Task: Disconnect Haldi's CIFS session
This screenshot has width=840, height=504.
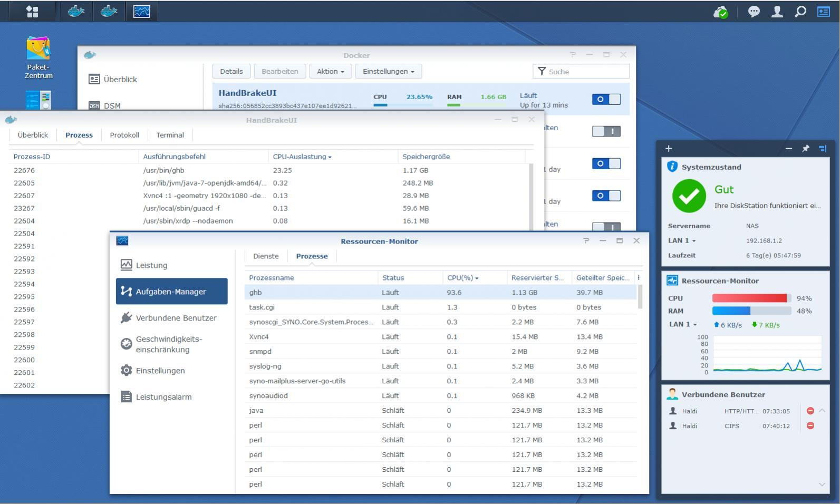Action: click(810, 425)
